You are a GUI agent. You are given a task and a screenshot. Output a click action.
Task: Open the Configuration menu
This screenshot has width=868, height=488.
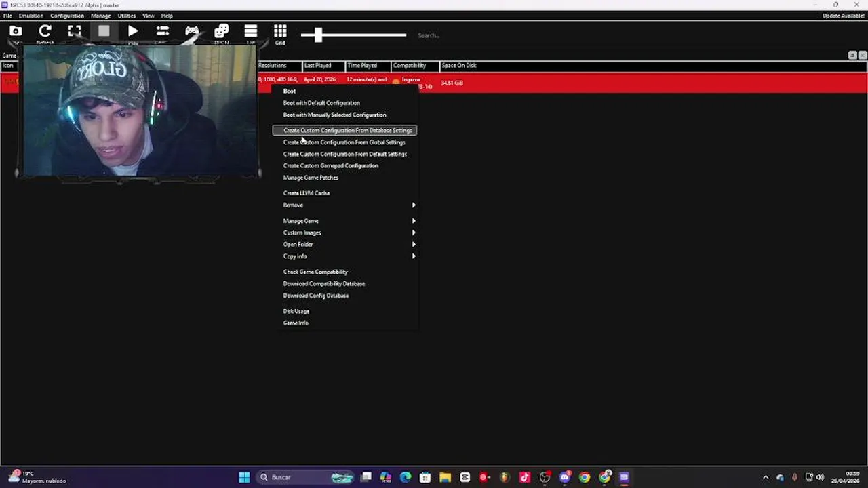click(x=67, y=16)
